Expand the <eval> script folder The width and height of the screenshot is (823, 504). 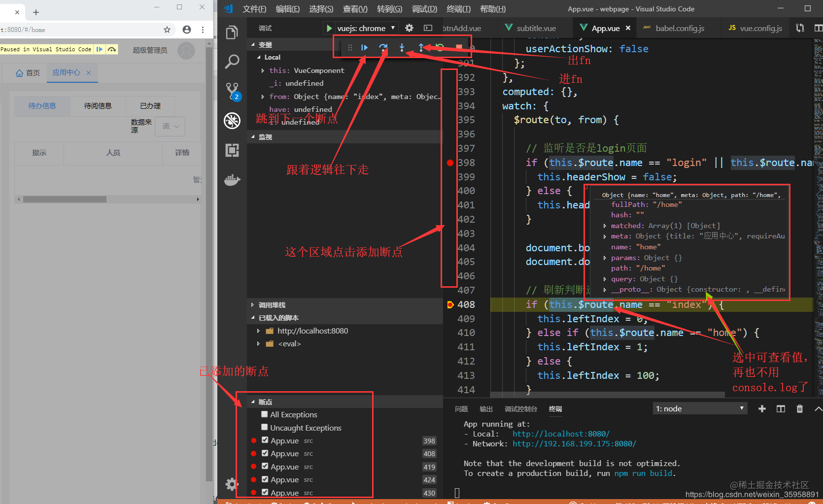pos(258,344)
